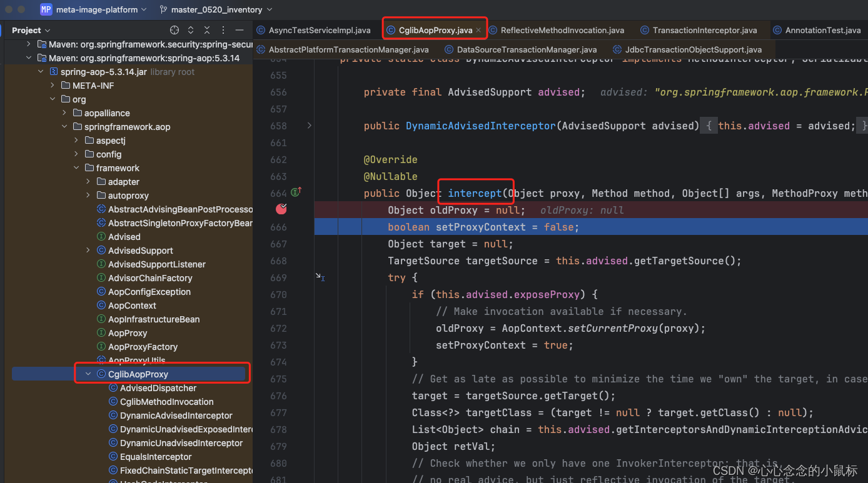Click the META-INF folder icon
The width and height of the screenshot is (868, 483).
point(66,86)
